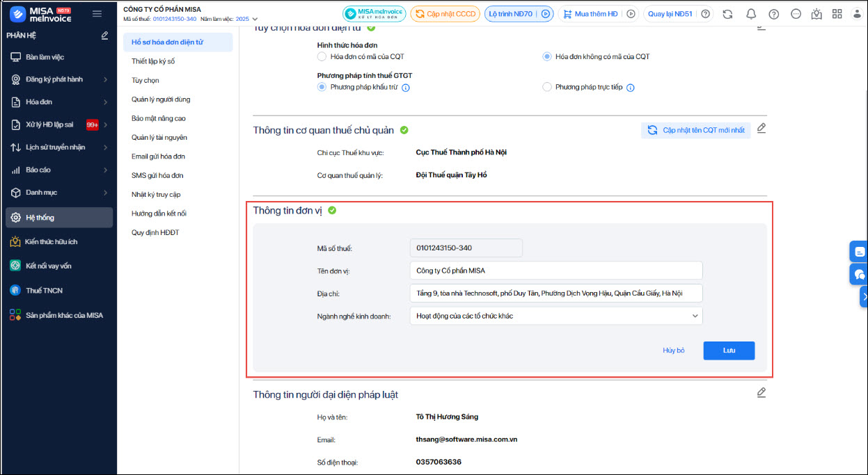Image resolution: width=868 pixels, height=475 pixels.
Task: Select Hóa đơn không có mã của CQT radio
Action: [547, 56]
